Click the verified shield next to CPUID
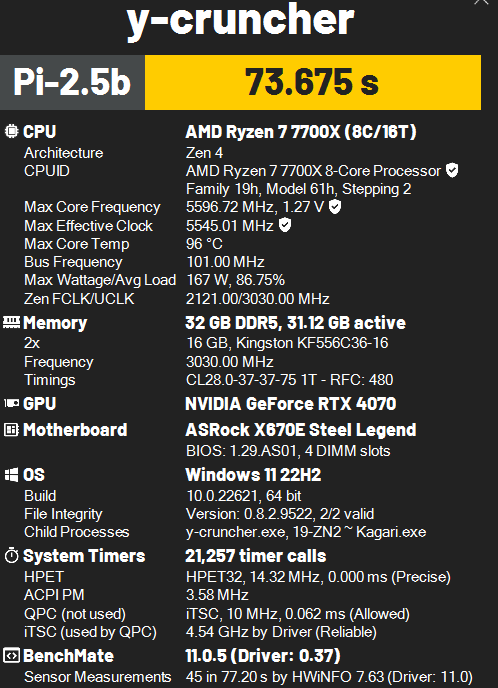Viewport: 498px width, 688px height. [452, 170]
